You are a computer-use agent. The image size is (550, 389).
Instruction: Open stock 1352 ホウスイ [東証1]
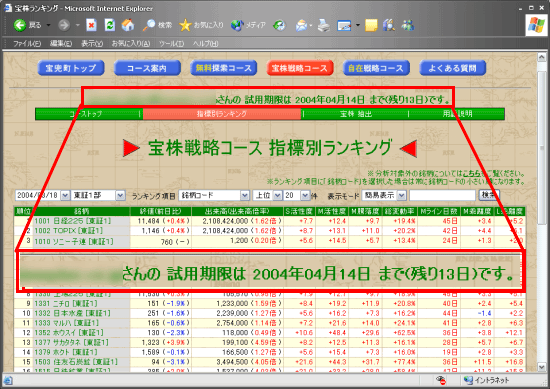(x=69, y=333)
